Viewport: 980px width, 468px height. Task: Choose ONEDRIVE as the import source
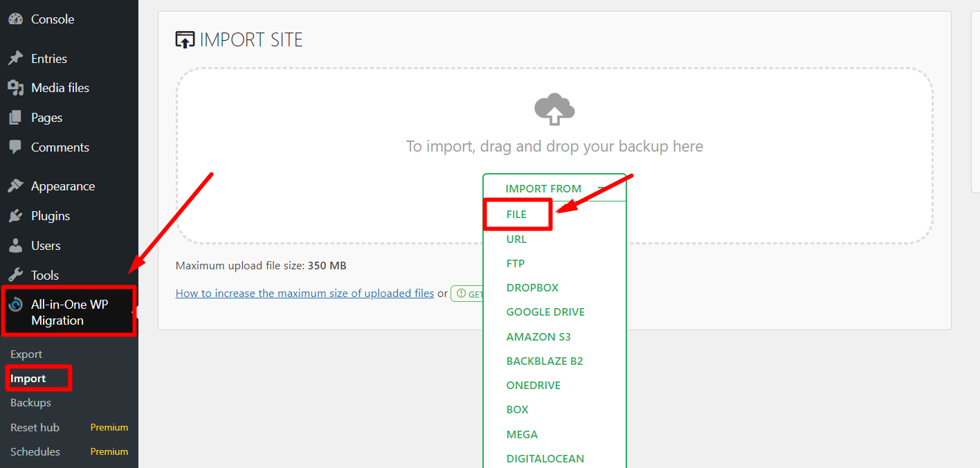coord(533,385)
